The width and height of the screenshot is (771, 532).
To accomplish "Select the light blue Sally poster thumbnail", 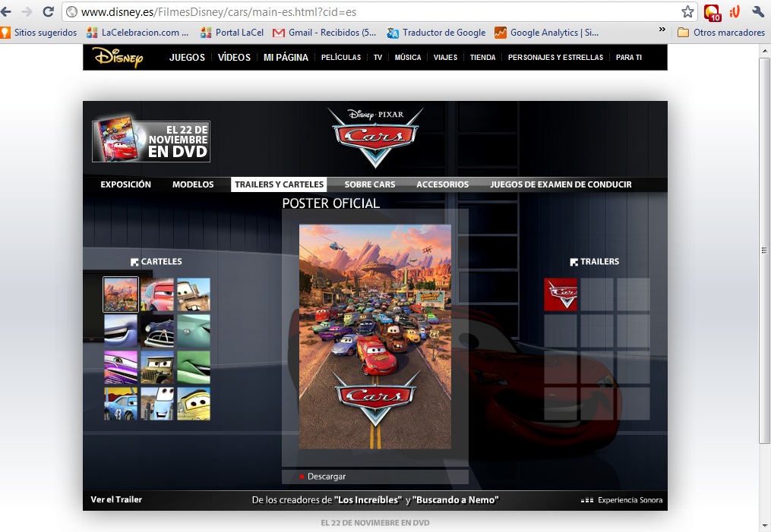I will (121, 331).
